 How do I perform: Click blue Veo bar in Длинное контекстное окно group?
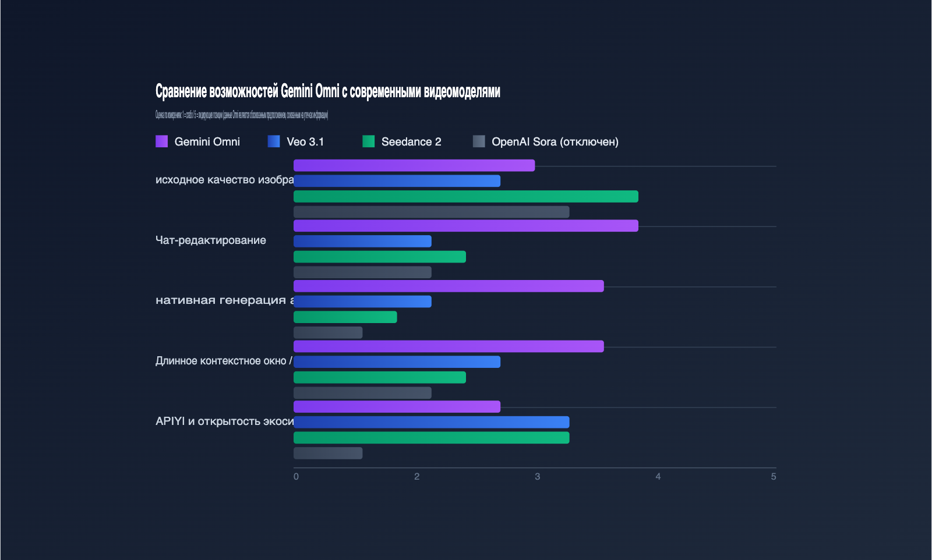pyautogui.click(x=397, y=362)
